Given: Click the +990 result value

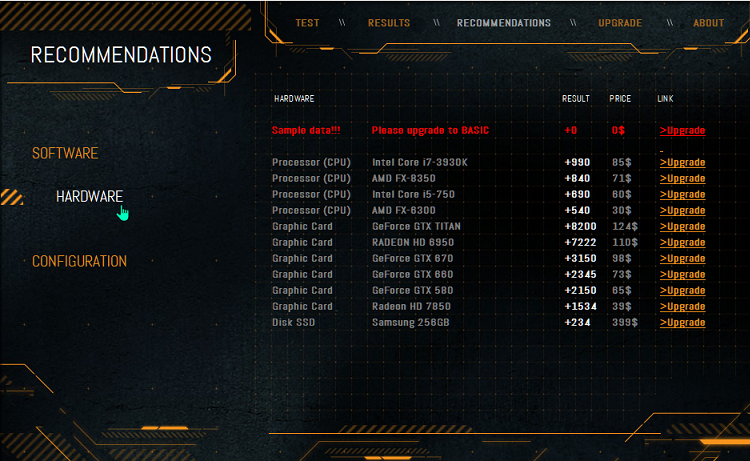Looking at the screenshot, I should click(577, 162).
